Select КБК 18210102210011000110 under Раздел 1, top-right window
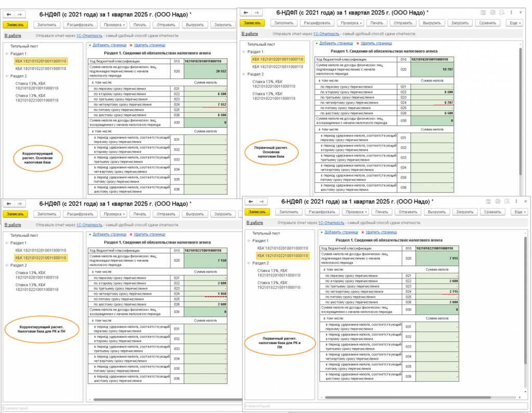Image resolution: width=532 pixels, height=413 pixels. (277, 66)
